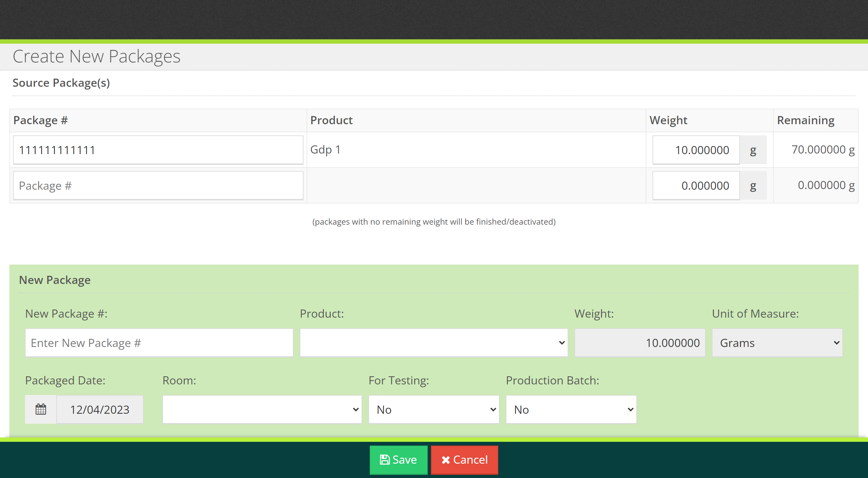
Task: Save the new packages
Action: coord(398,460)
